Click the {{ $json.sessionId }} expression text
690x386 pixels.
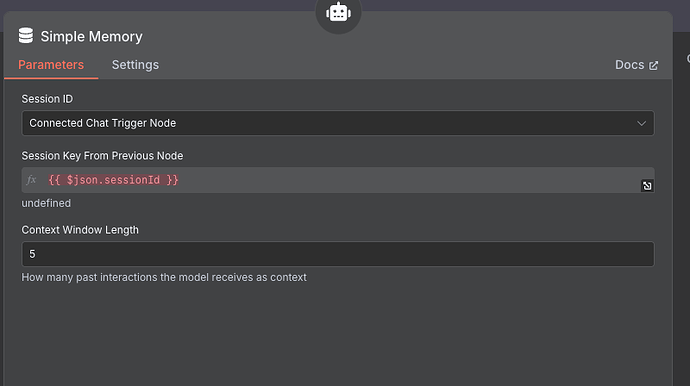pos(113,180)
